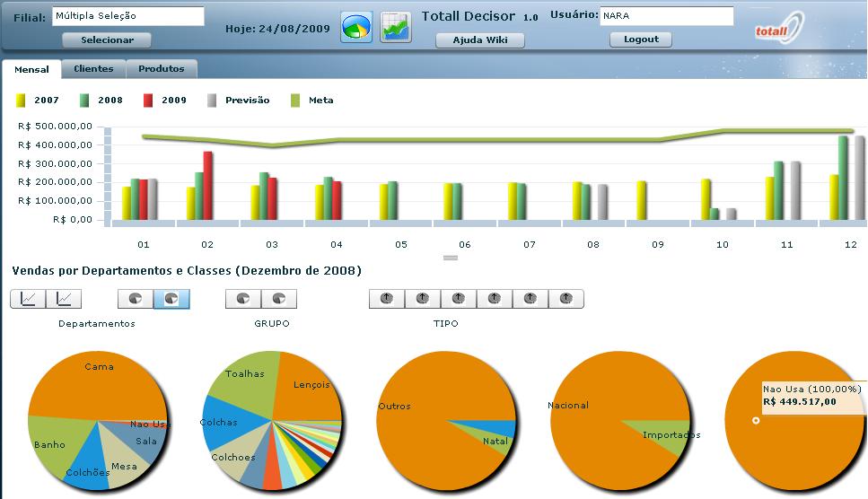The image size is (868, 499).
Task: Click the Selecionar button
Action: click(107, 40)
